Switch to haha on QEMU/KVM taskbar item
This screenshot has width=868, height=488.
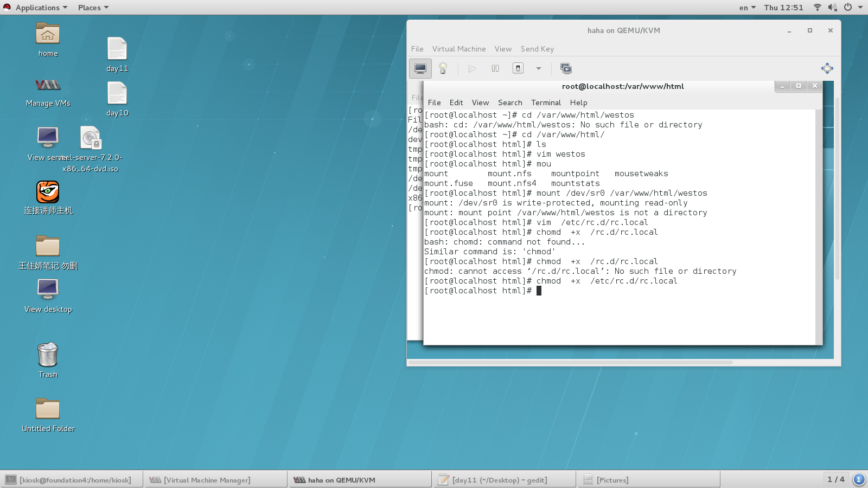pos(361,480)
